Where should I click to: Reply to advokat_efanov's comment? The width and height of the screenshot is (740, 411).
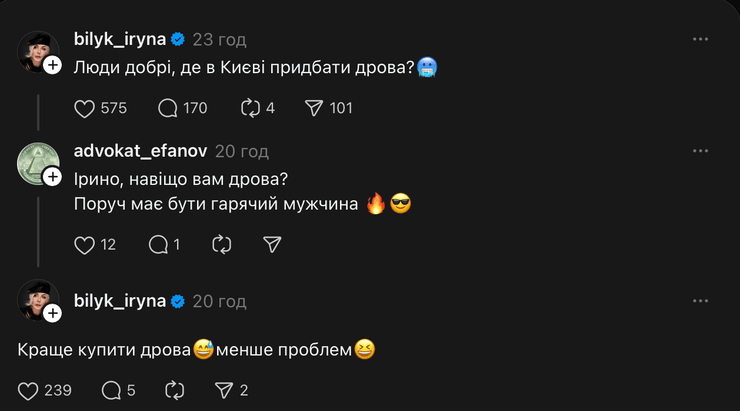pyautogui.click(x=158, y=244)
